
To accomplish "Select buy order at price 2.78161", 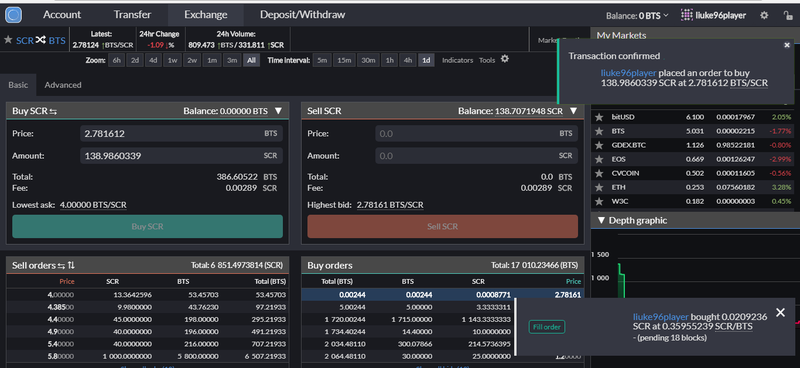I will 442,295.
